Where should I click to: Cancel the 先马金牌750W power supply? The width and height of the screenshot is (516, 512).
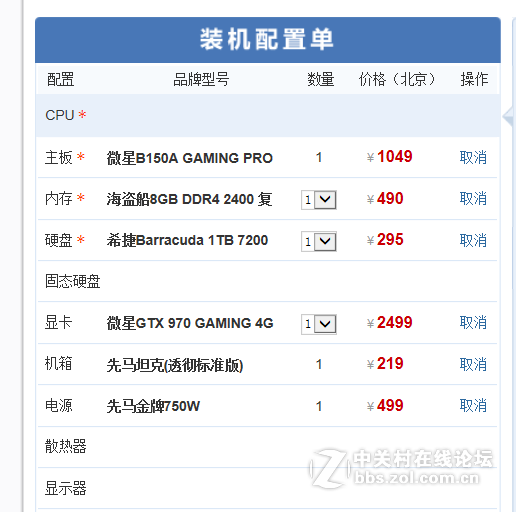point(473,406)
